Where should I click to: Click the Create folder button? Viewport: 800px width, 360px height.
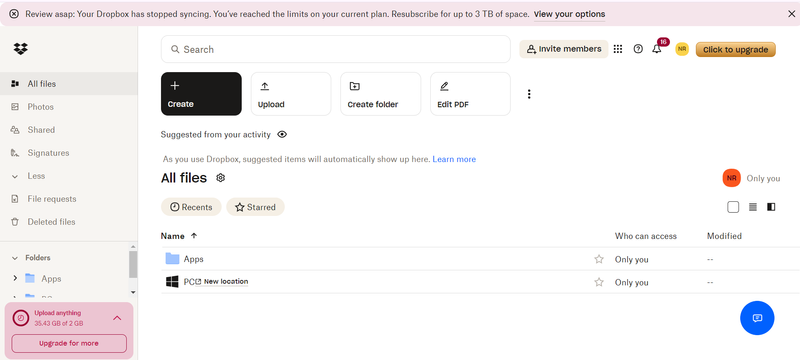[381, 94]
